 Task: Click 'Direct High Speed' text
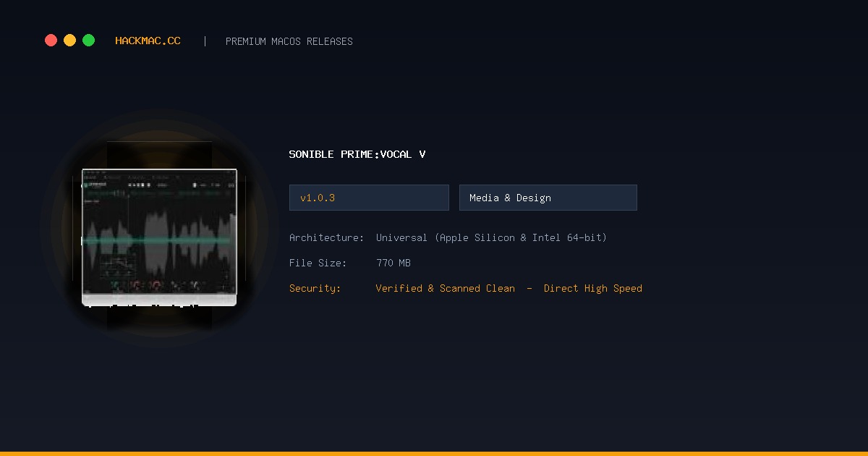[x=593, y=288]
